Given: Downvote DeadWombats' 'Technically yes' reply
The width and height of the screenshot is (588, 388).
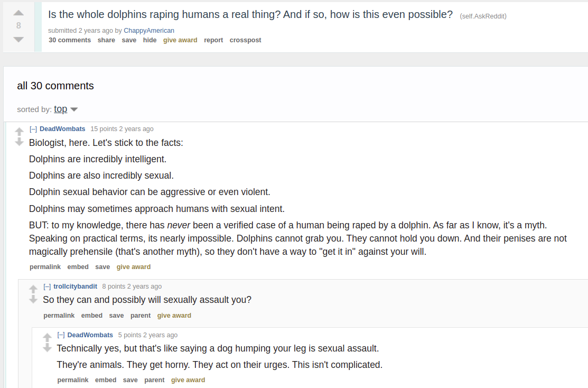Looking at the screenshot, I should tap(47, 347).
